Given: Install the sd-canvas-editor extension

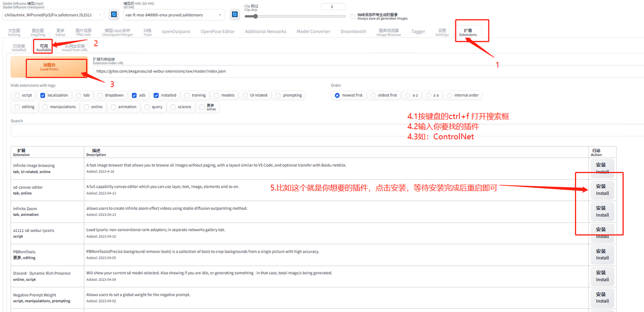Looking at the screenshot, I should point(602,190).
